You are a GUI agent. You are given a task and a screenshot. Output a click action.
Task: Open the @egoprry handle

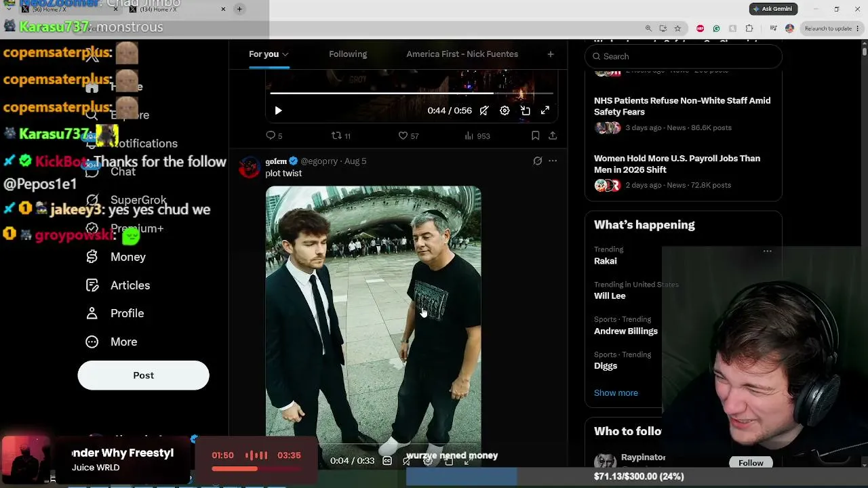(x=319, y=161)
